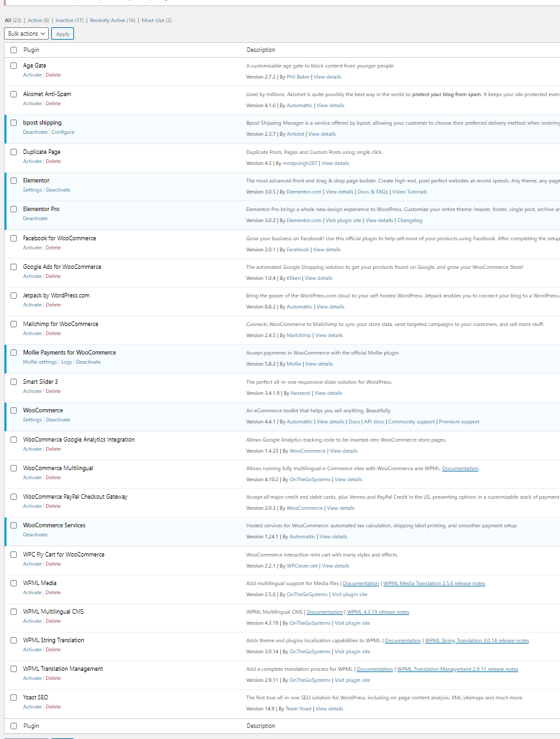Viewport: 560px width, 739px height.
Task: Tick the select-all checkbox in header row
Action: click(x=14, y=50)
